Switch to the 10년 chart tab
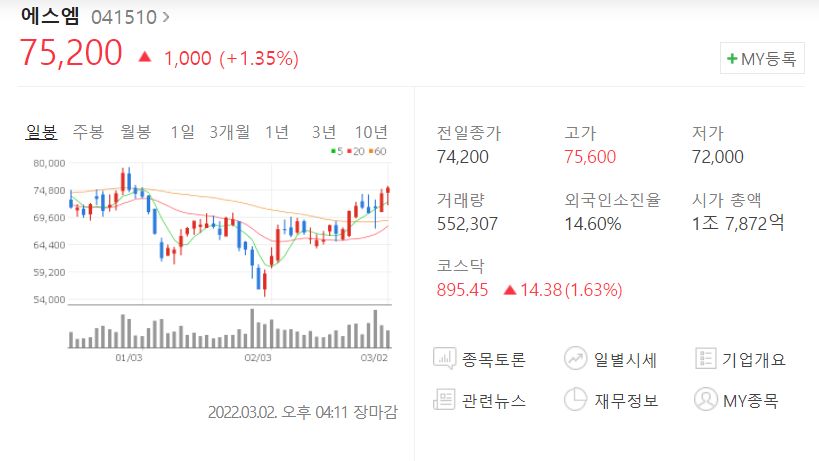Image resolution: width=819 pixels, height=461 pixels. click(371, 132)
